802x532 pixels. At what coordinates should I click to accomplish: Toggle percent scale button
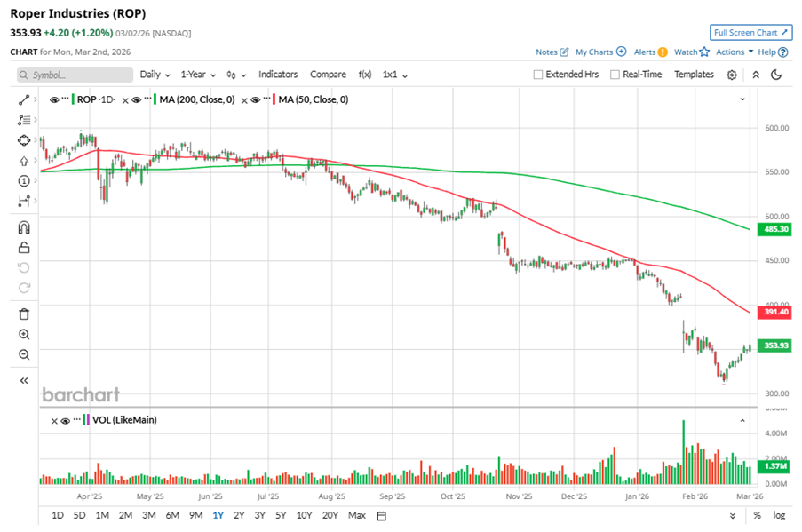pos(757,516)
